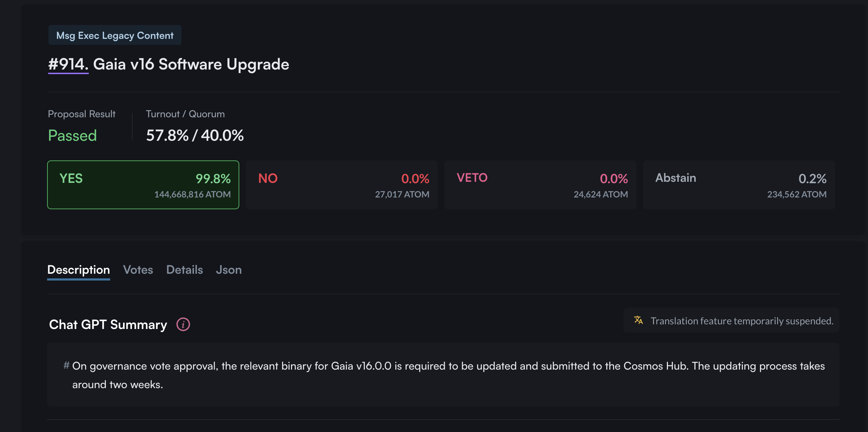Select the VETO vote result card

coord(540,185)
